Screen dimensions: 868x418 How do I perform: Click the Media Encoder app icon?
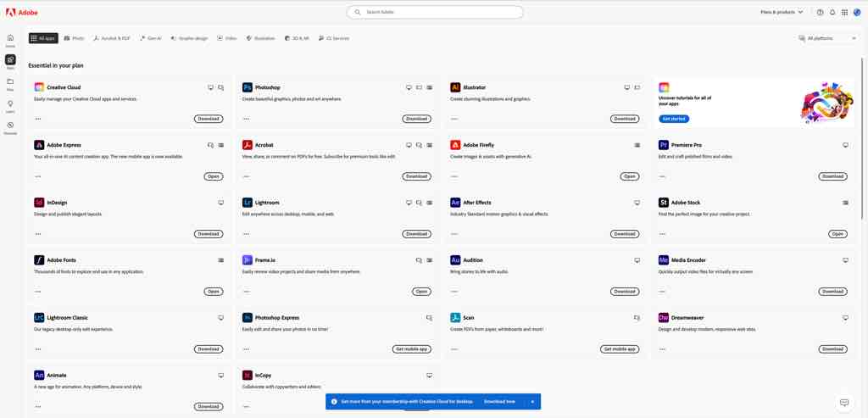click(663, 260)
